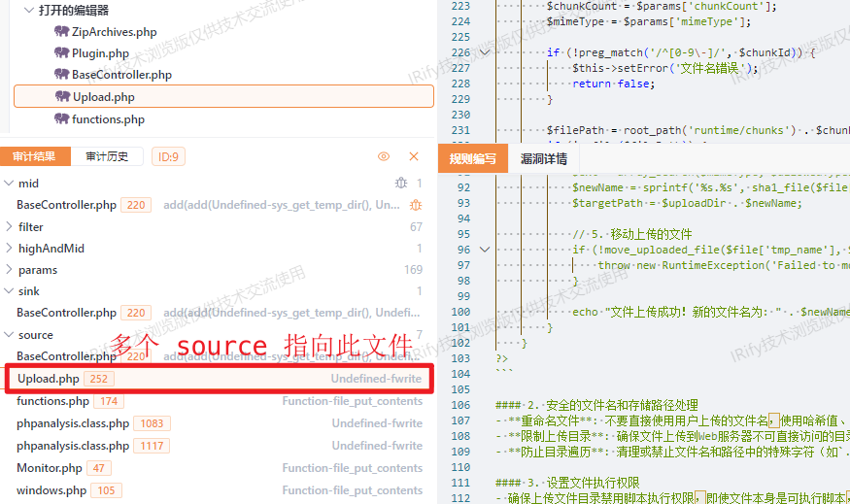Switch to the 规则编写 tab
The width and height of the screenshot is (850, 504).
click(x=473, y=158)
